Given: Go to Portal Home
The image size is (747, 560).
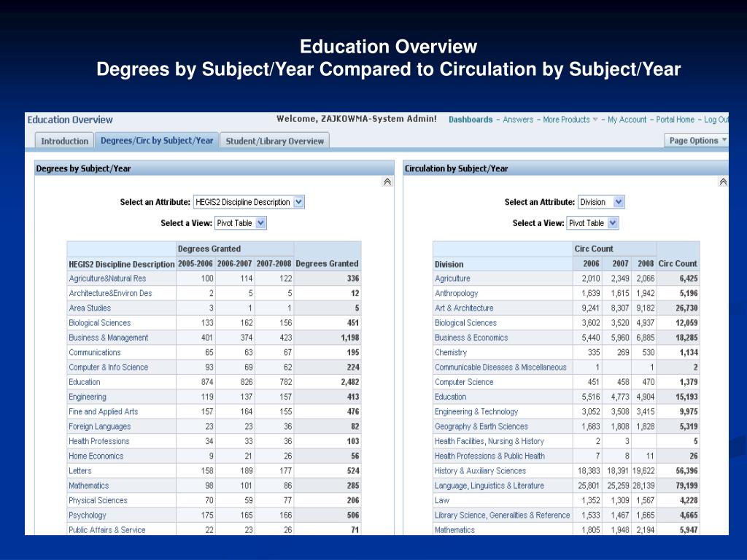Looking at the screenshot, I should pos(675,120).
